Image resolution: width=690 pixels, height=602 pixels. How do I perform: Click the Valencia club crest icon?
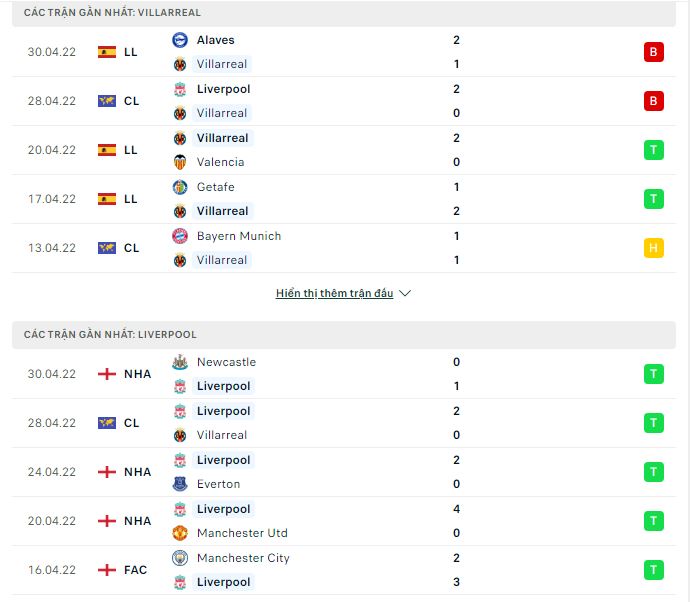[180, 162]
